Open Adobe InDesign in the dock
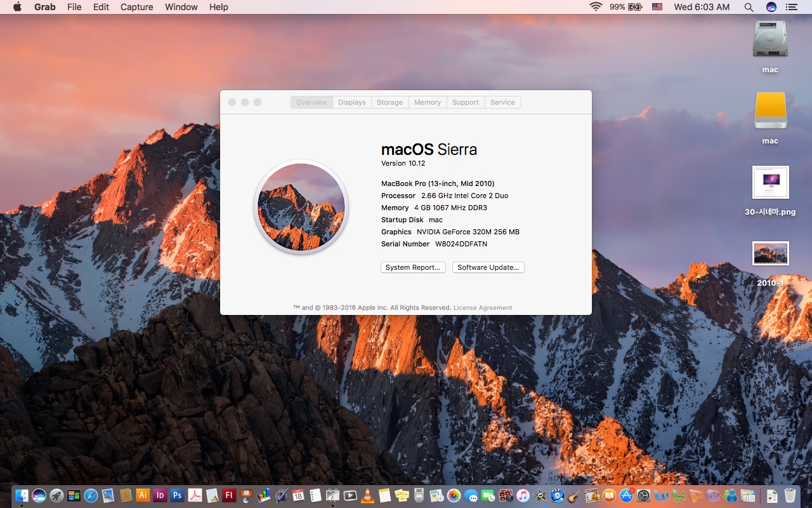Screen dimensions: 812x508 click(160, 495)
